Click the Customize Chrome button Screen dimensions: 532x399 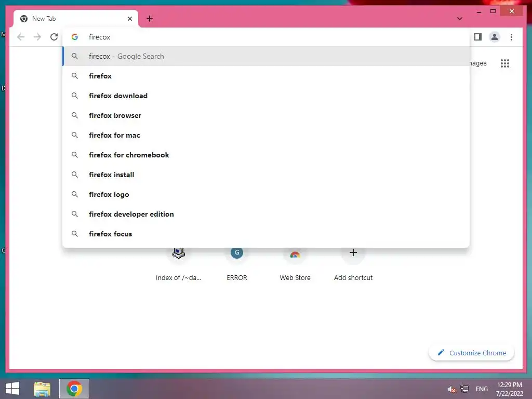point(471,353)
